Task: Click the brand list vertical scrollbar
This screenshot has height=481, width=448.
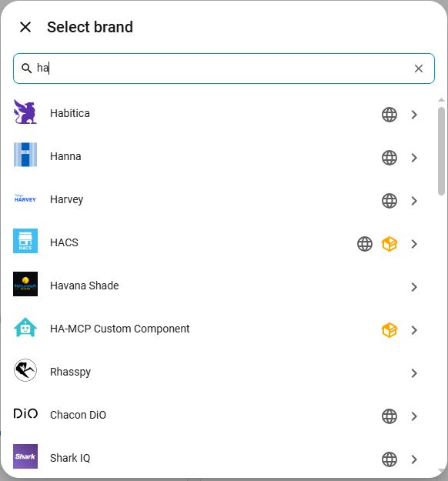Action: point(441,151)
